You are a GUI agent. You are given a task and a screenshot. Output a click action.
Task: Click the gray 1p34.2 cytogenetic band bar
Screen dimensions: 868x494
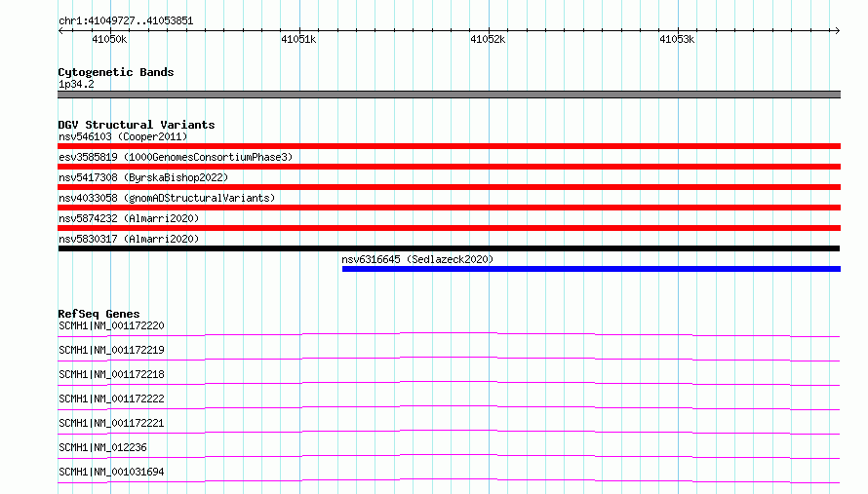pyautogui.click(x=449, y=95)
